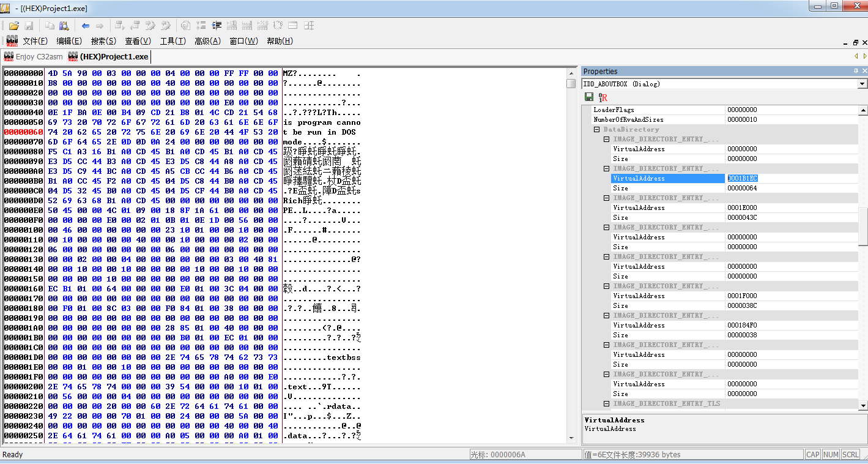
Task: Click the Size value 0000043C
Action: pyautogui.click(x=742, y=217)
